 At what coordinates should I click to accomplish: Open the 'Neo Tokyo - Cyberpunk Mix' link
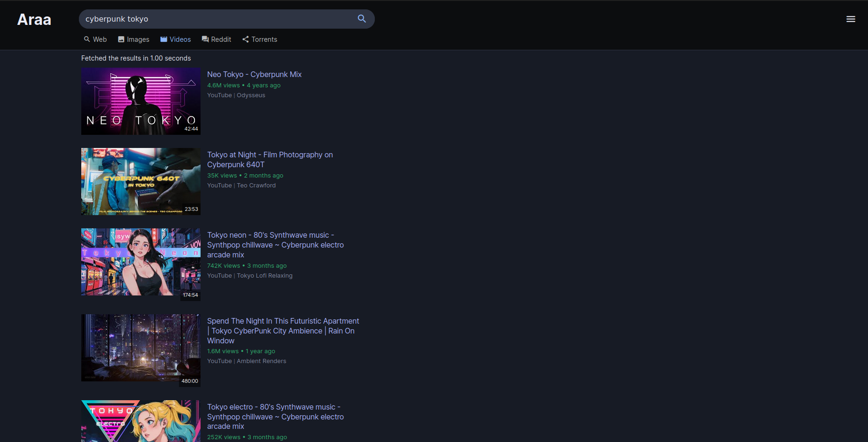255,74
